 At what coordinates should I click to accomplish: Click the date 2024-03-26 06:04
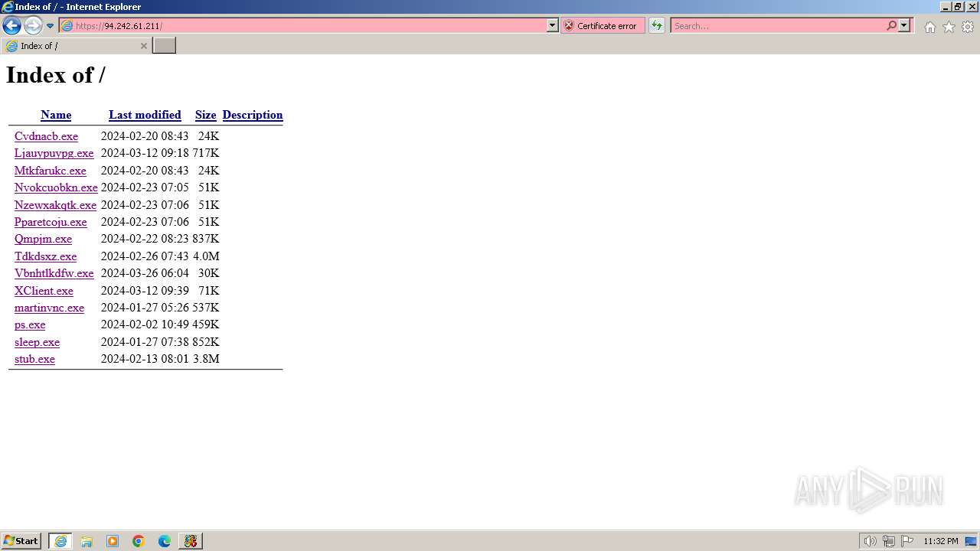(x=145, y=273)
